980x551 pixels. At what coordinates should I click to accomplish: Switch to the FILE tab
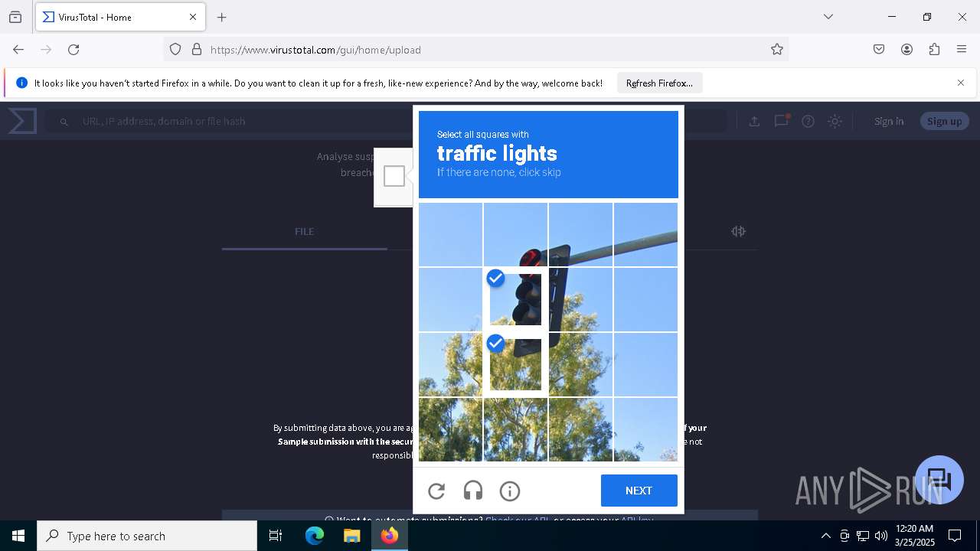pos(305,231)
